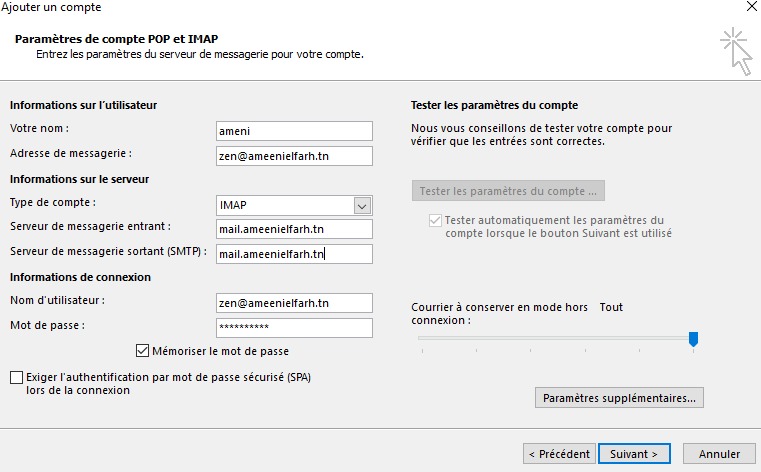Enable Exiger l'authentification SPA checkbox
The width and height of the screenshot is (761, 472).
click(16, 377)
